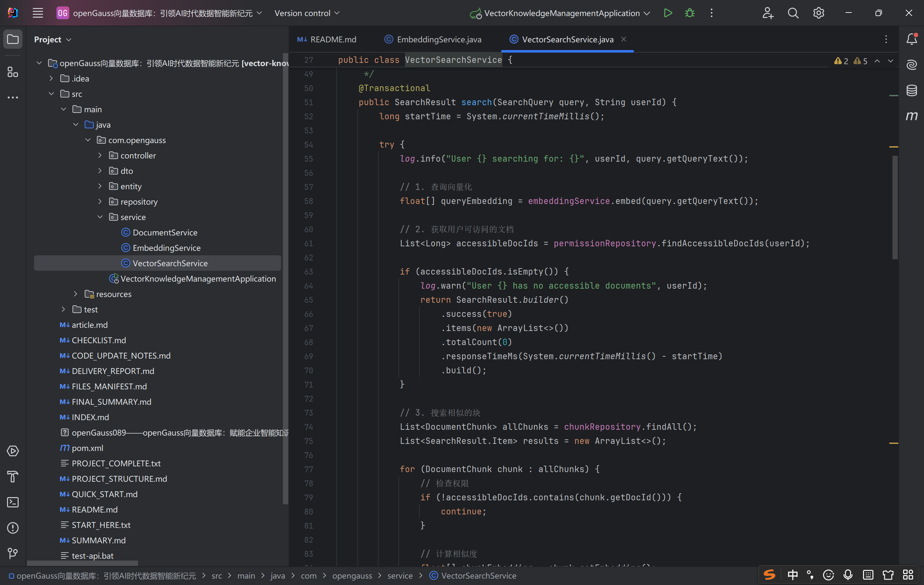Collapse the service package

(x=100, y=217)
